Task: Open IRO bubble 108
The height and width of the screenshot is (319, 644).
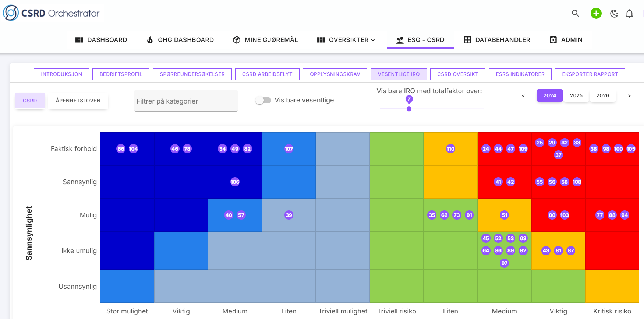Action: (x=577, y=182)
